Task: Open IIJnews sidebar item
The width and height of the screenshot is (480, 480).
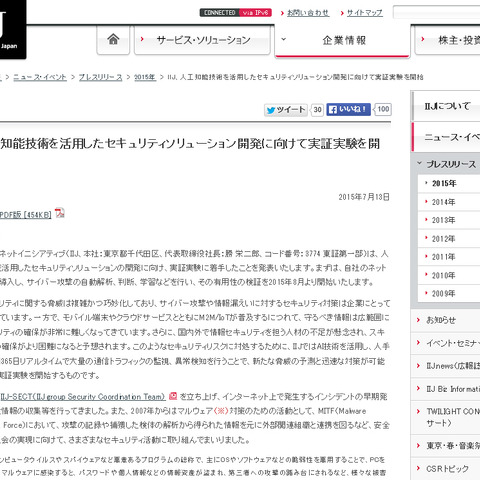Action: pos(446,366)
